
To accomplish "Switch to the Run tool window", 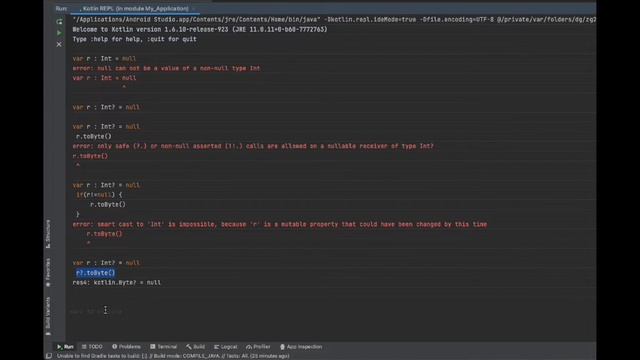I will pyautogui.click(x=65, y=347).
